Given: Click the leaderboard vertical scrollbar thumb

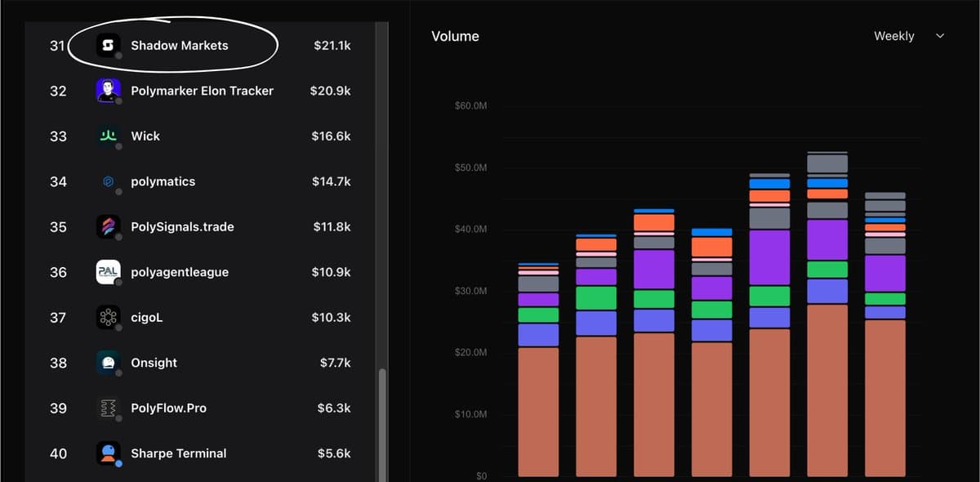Looking at the screenshot, I should (381, 425).
